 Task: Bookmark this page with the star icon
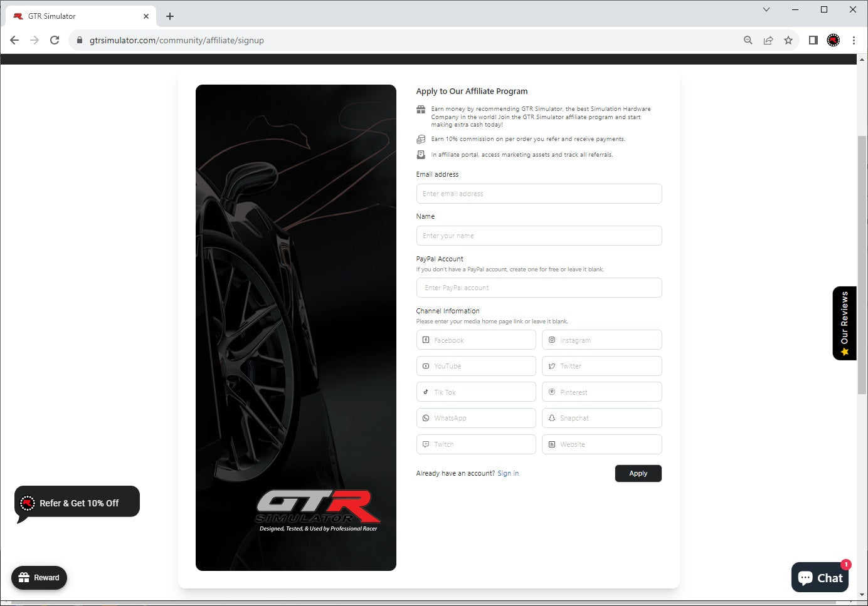point(788,40)
